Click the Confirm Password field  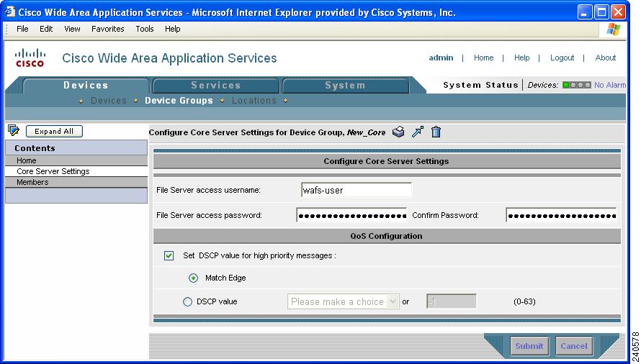tap(561, 215)
